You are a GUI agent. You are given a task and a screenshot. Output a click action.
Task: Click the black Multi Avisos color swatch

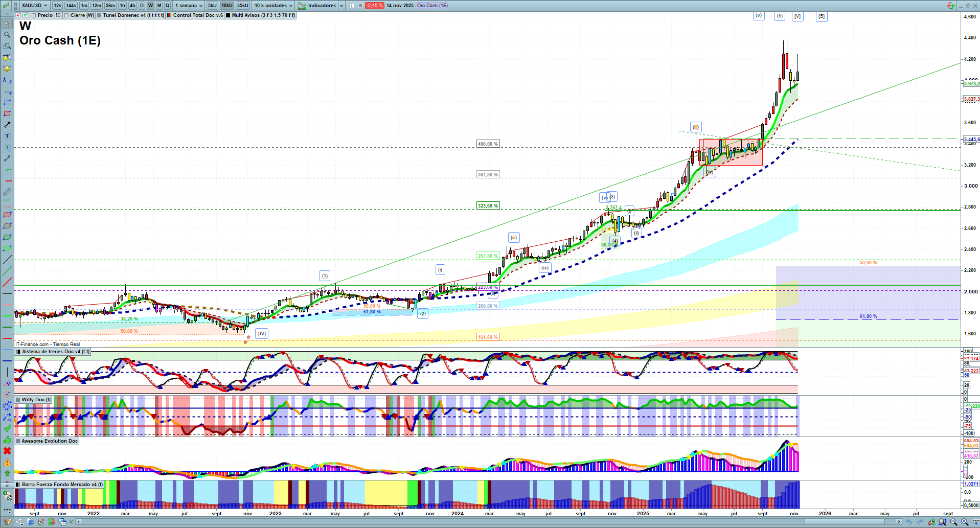click(229, 15)
